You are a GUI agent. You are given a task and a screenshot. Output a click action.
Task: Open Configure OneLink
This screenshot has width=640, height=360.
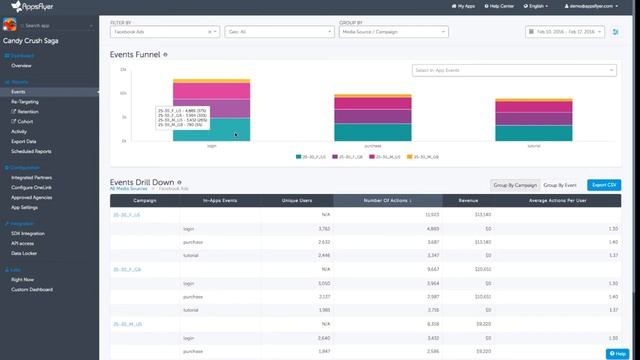[31, 187]
